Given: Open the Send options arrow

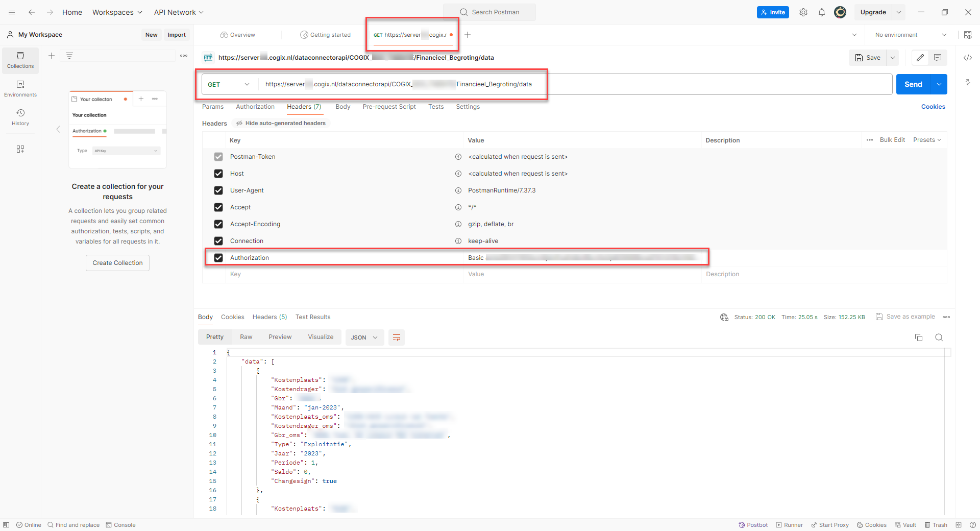Looking at the screenshot, I should point(939,84).
